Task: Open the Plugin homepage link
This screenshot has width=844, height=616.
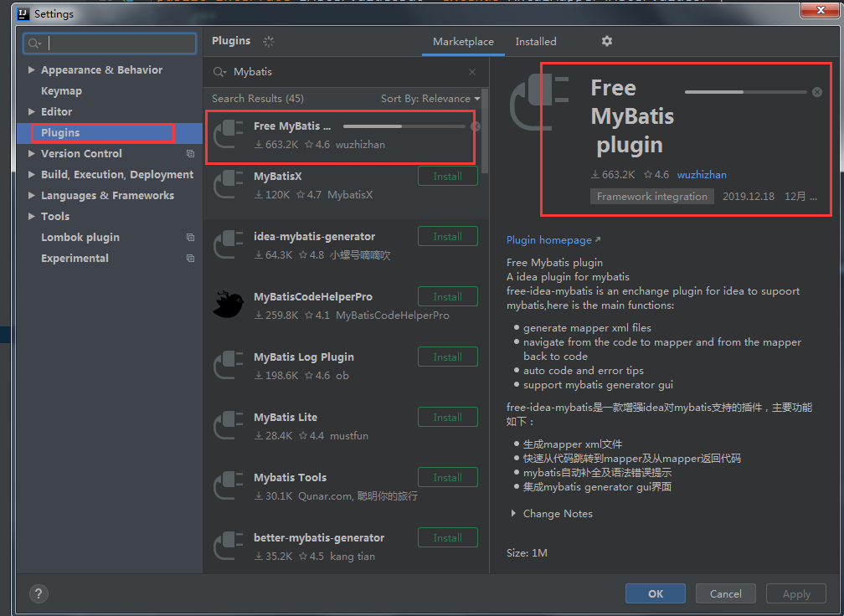Action: coord(549,240)
